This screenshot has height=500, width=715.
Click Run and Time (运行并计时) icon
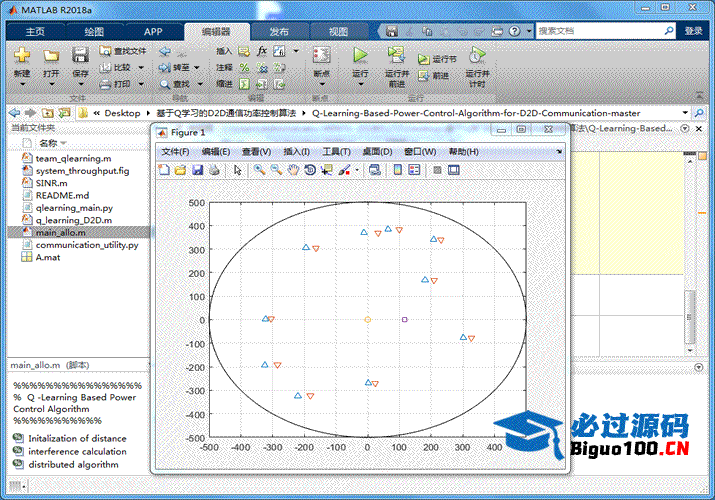[477, 55]
